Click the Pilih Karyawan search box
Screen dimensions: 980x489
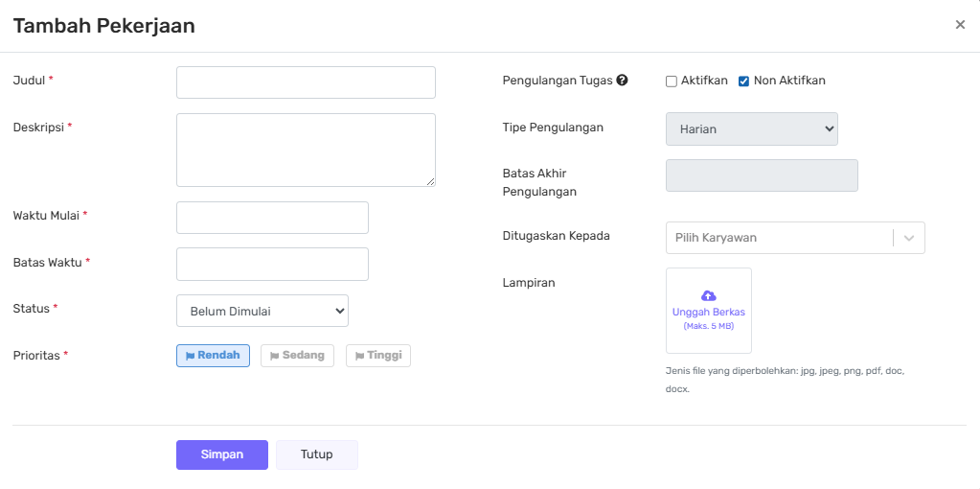click(x=776, y=238)
